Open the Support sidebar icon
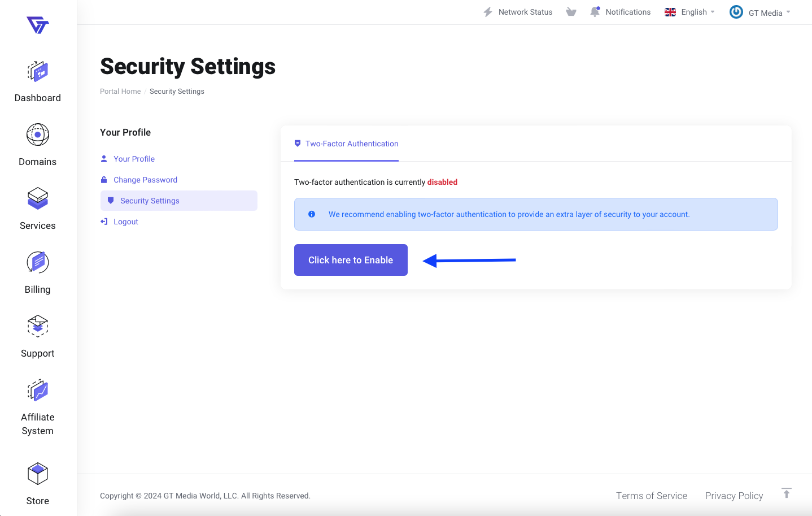812x516 pixels. [x=38, y=327]
